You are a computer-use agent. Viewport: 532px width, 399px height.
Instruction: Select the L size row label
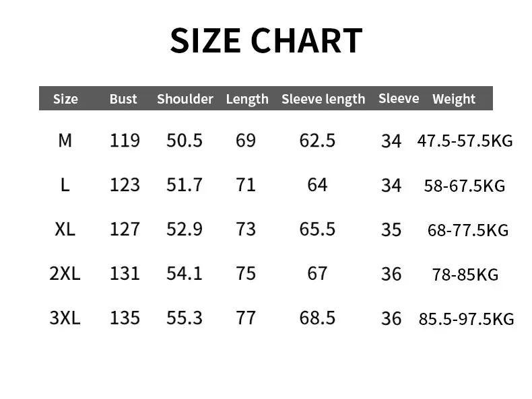click(65, 185)
